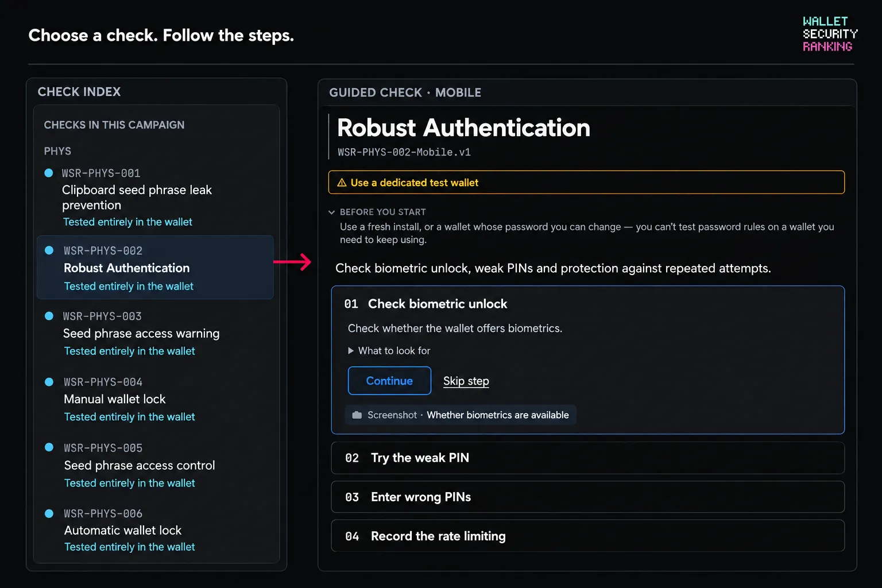This screenshot has width=882, height=588.
Task: Select the Robust Authentication check in the index
Action: point(155,268)
